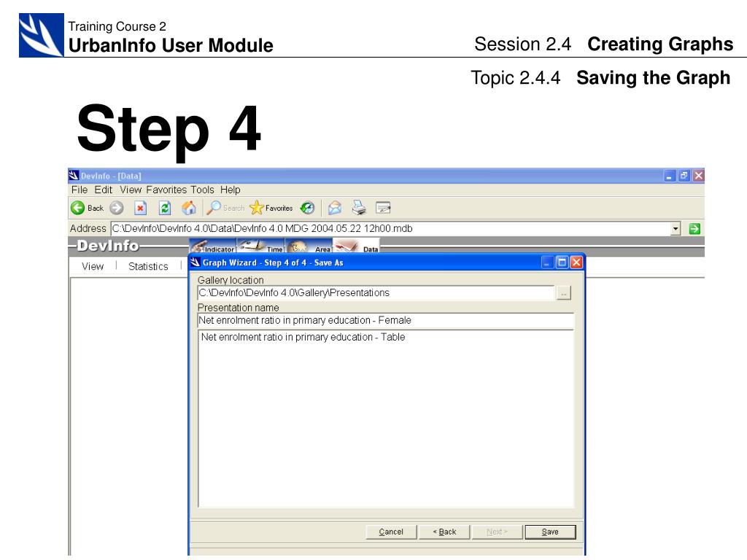Click the Presentation name text field
Screen dimensions: 747x560
[386, 321]
